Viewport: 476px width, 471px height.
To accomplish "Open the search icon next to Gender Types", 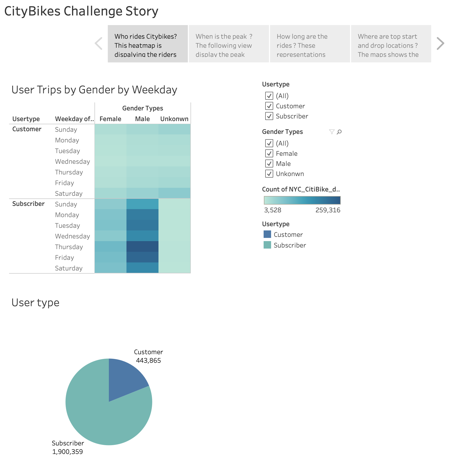I will click(x=339, y=132).
